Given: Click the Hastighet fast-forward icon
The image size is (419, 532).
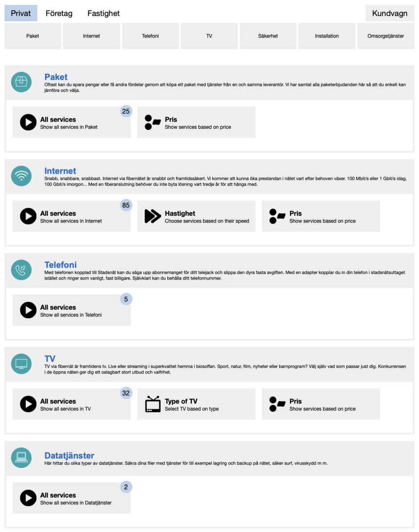Looking at the screenshot, I should (x=153, y=216).
